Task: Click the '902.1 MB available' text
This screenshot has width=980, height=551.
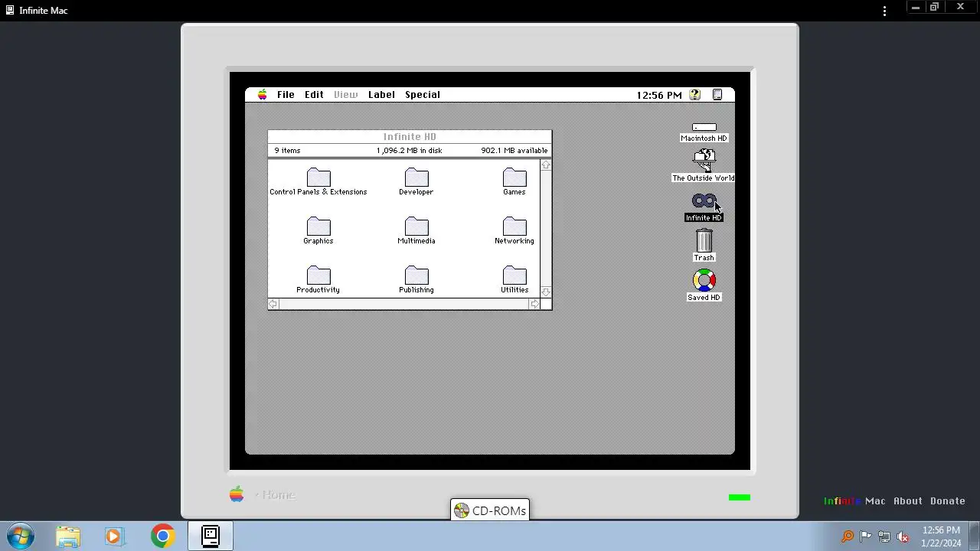Action: [514, 151]
